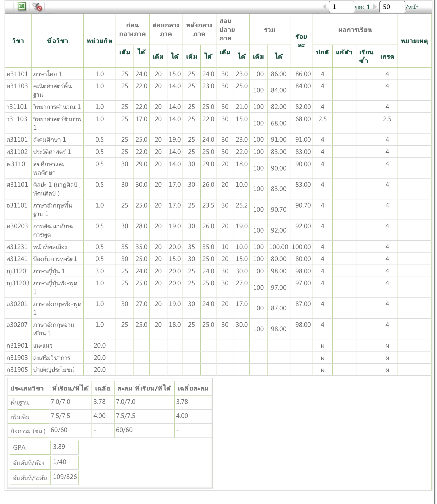
Task: Click the 2.5 grade for ว31103
Action: tap(387, 119)
